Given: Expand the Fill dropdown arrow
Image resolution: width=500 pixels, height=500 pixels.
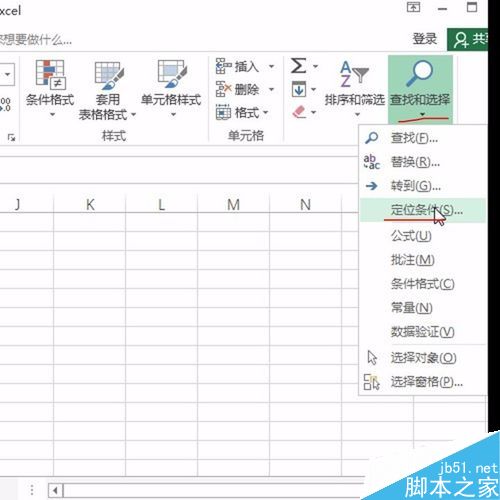Looking at the screenshot, I should [314, 89].
